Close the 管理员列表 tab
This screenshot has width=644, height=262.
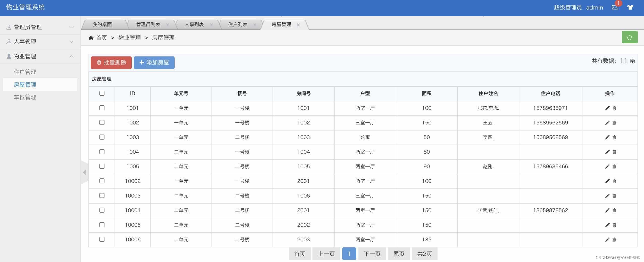click(168, 25)
